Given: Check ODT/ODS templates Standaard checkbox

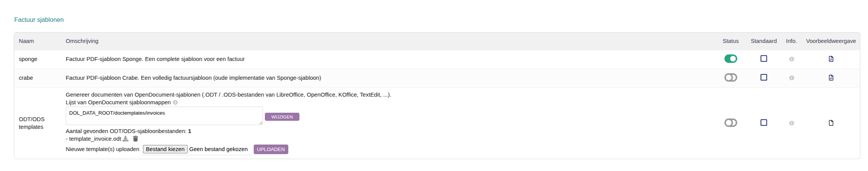Looking at the screenshot, I should [x=763, y=123].
